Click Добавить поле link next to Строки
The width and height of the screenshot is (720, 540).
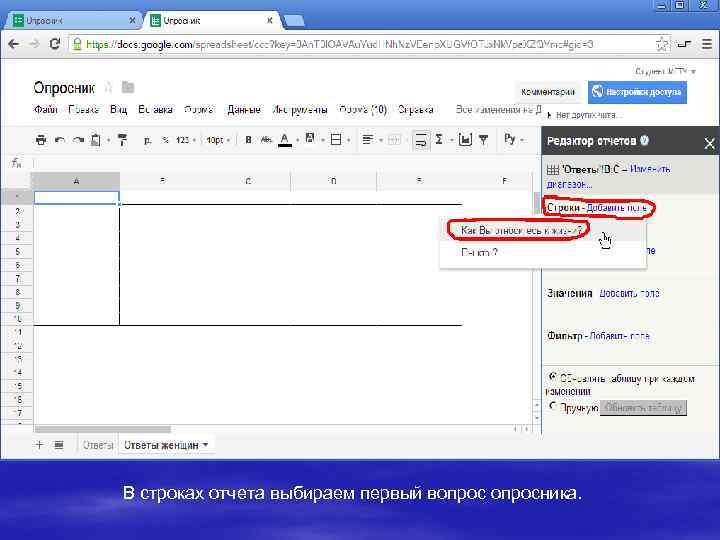[x=617, y=208]
